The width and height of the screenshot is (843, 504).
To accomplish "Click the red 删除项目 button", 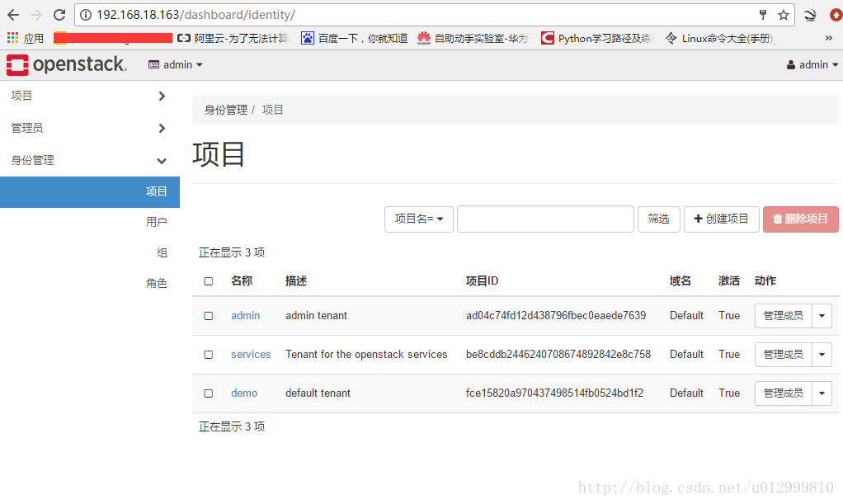I will click(x=801, y=219).
